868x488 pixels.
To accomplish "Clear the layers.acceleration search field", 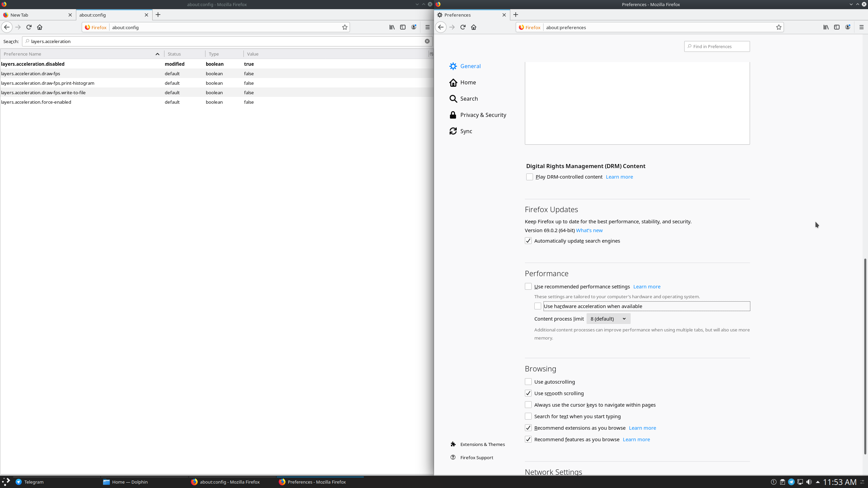I will (427, 41).
